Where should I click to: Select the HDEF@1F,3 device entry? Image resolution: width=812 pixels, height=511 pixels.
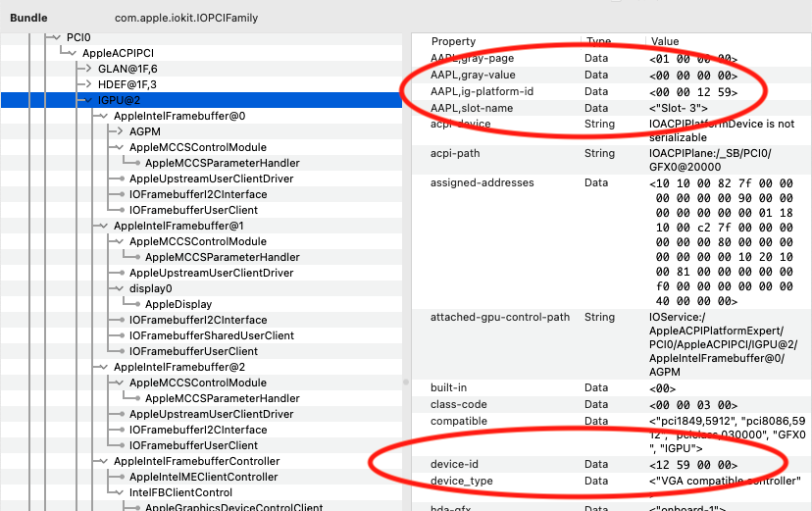127,84
